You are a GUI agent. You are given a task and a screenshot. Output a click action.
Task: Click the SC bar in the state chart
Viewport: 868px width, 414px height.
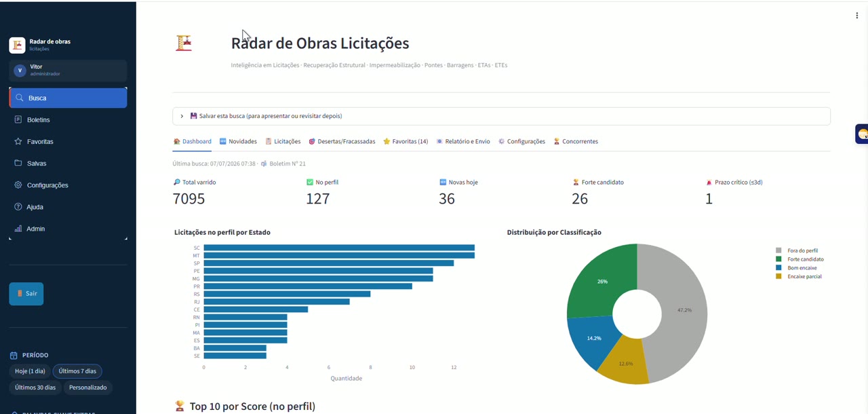(339, 248)
